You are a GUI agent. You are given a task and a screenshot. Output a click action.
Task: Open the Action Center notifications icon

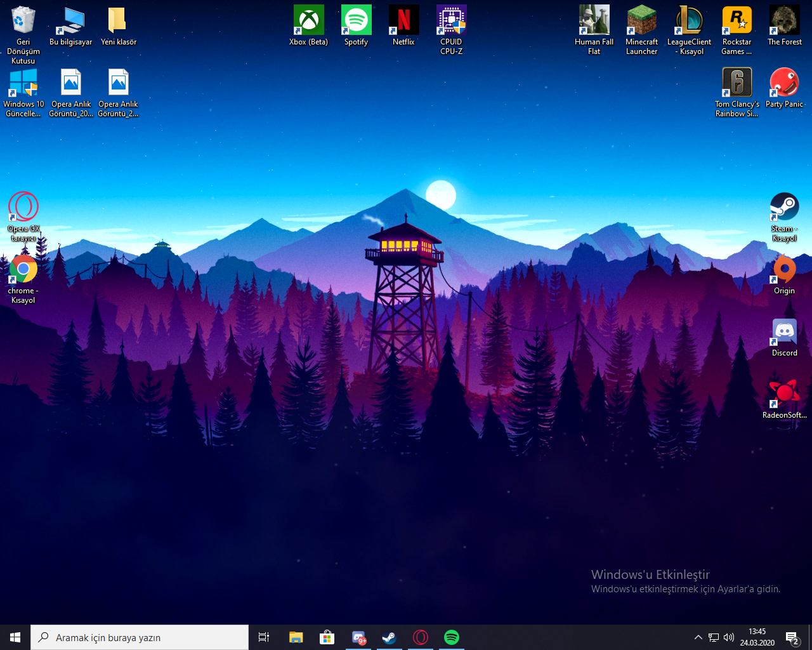pos(792,637)
